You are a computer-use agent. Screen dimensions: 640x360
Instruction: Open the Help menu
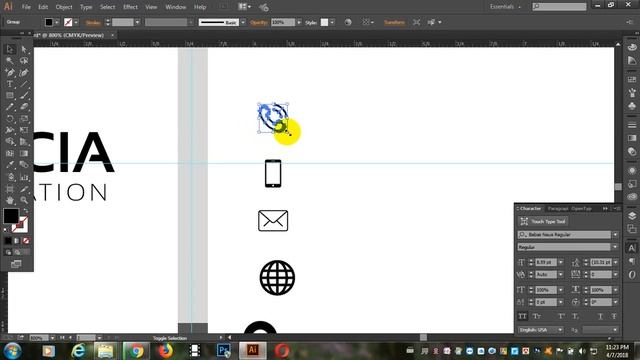coord(200,7)
